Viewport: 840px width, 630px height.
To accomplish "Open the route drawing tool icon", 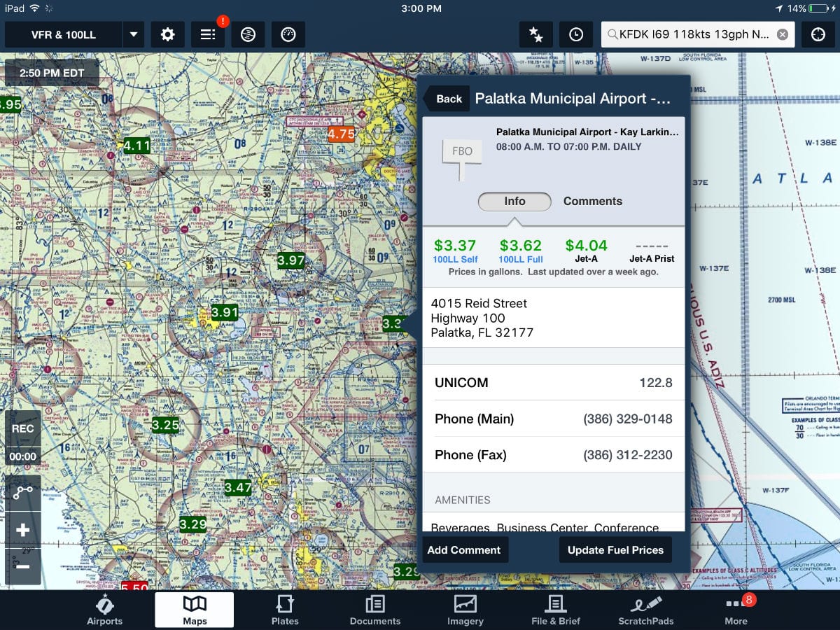I will [22, 493].
